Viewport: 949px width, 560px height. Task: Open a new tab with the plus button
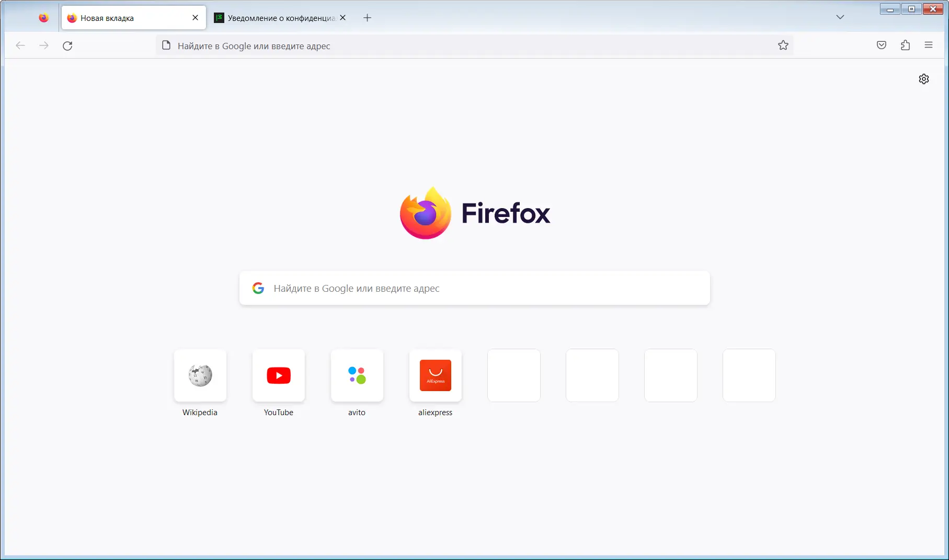tap(367, 18)
